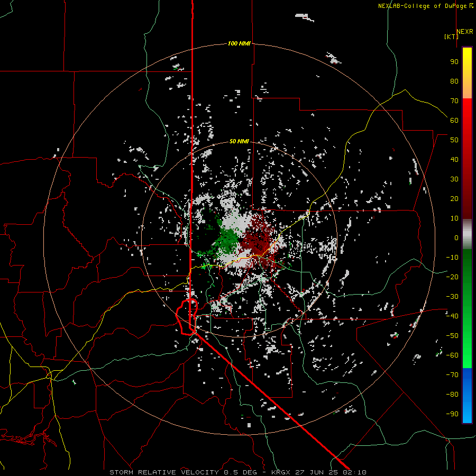Click the 10 value on velocity scale

pyautogui.click(x=454, y=218)
